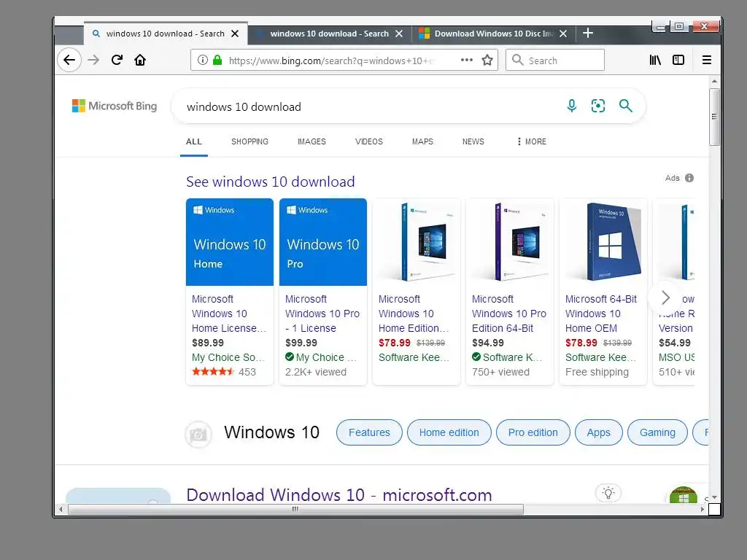The image size is (747, 560).
Task: Open the Library icon in toolbar
Action: tap(655, 60)
